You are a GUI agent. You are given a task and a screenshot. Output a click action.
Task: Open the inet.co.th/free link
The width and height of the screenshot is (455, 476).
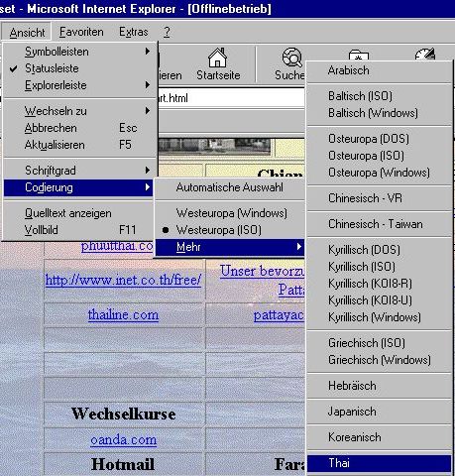[x=123, y=281]
